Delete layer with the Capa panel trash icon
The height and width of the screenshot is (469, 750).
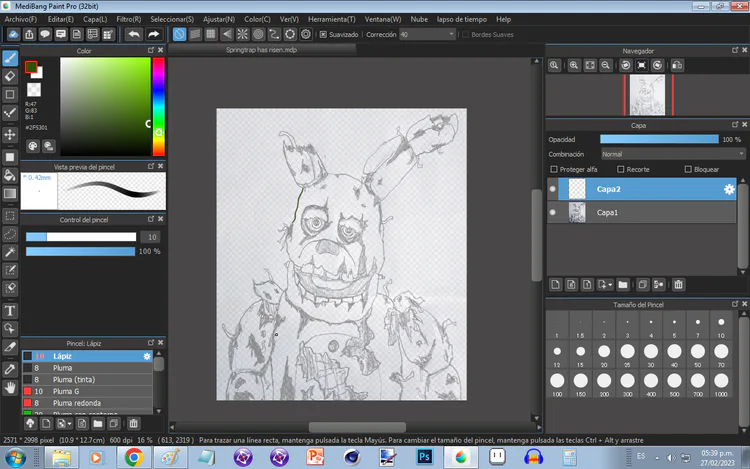tap(678, 284)
